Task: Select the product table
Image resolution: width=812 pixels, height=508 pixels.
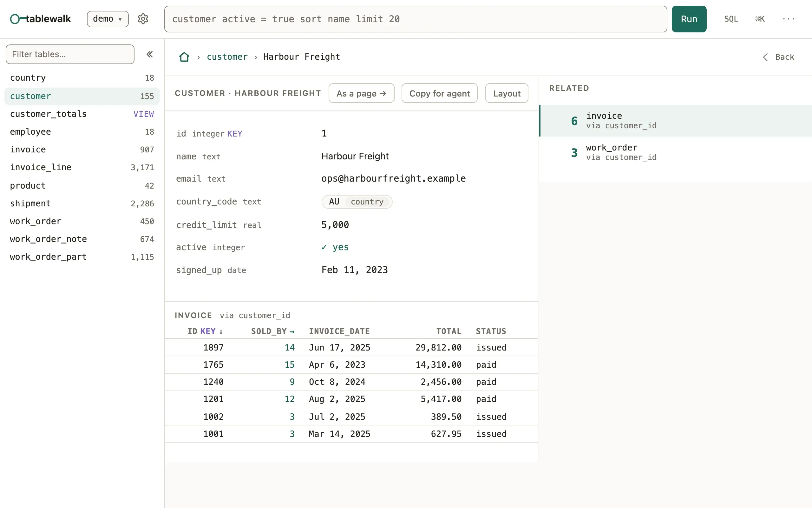Action: pos(82,186)
